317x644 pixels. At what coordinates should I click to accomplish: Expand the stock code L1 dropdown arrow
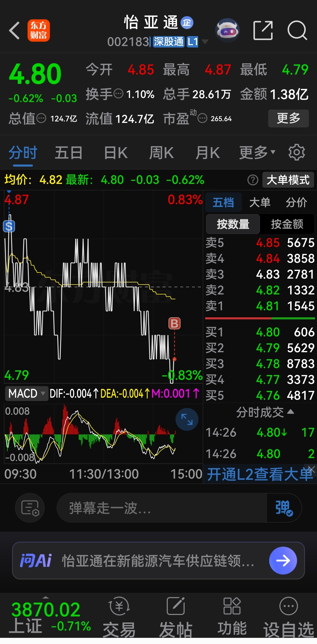click(x=205, y=42)
